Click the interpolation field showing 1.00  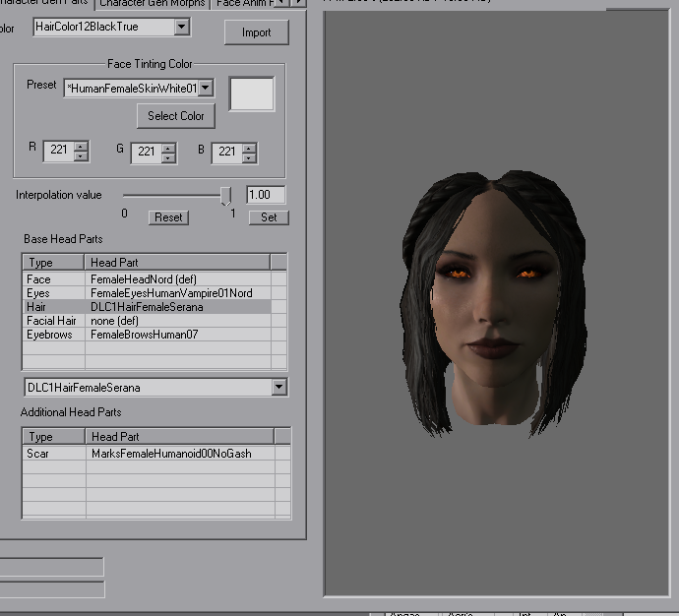[266, 195]
